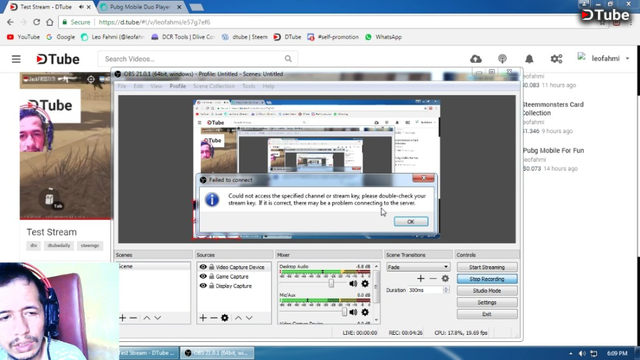The width and height of the screenshot is (640, 360).
Task: Open DTube notifications bell
Action: 529,59
